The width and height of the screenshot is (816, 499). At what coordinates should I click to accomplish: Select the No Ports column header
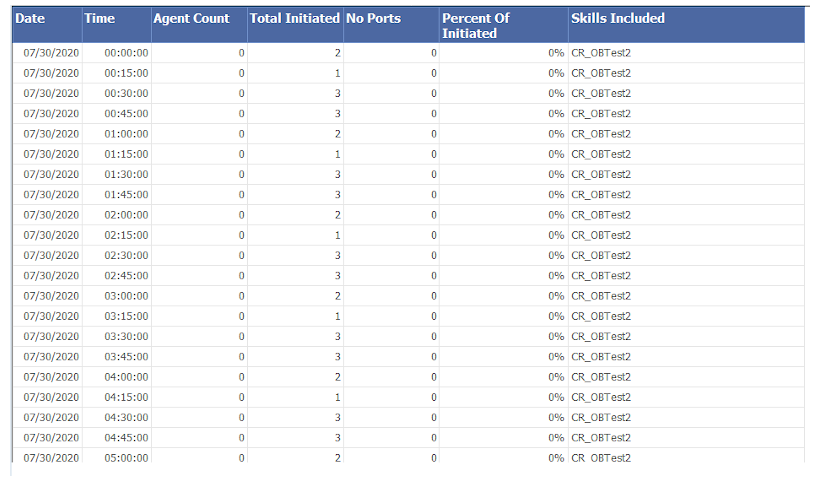[x=391, y=25]
